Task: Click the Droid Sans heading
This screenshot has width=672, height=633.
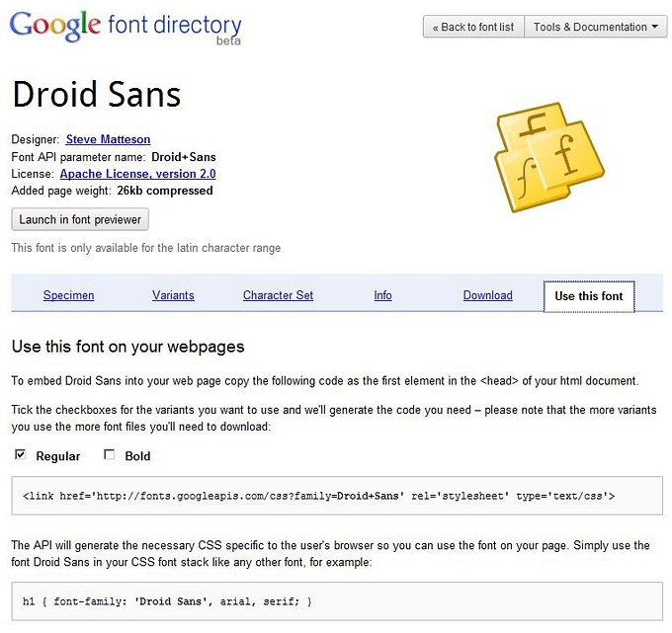Action: (x=97, y=94)
